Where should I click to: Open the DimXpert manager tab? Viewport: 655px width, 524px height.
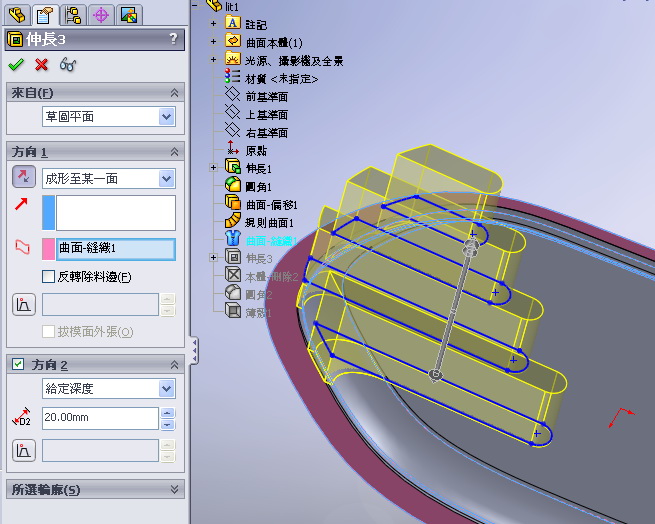pos(101,15)
